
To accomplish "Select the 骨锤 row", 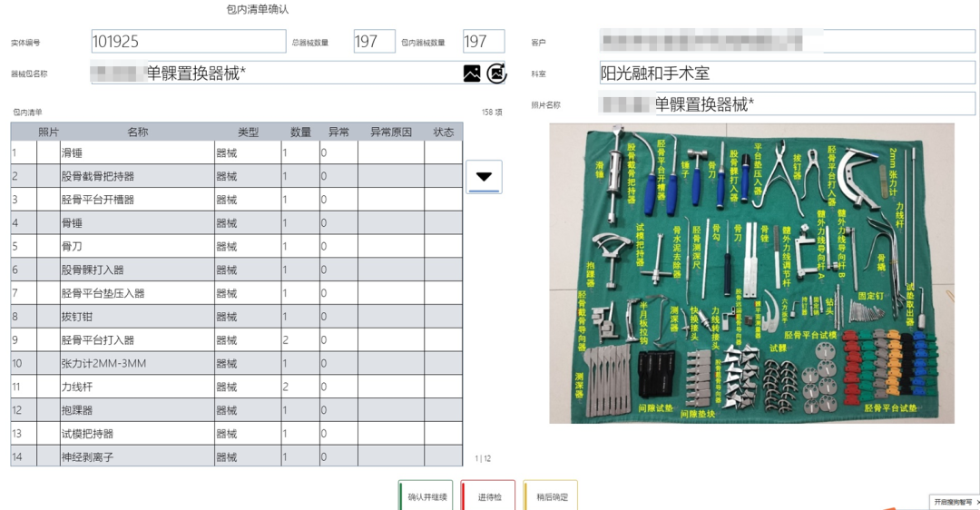I will pos(237,223).
